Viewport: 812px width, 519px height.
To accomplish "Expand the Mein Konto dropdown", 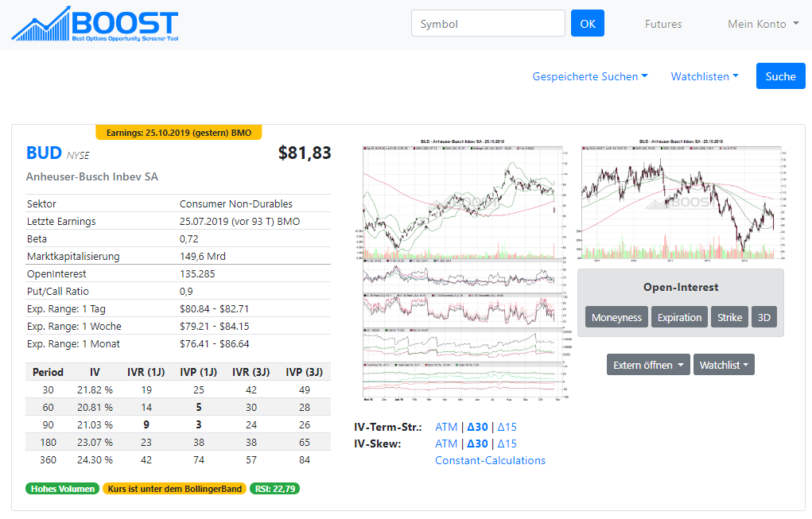I will [763, 24].
